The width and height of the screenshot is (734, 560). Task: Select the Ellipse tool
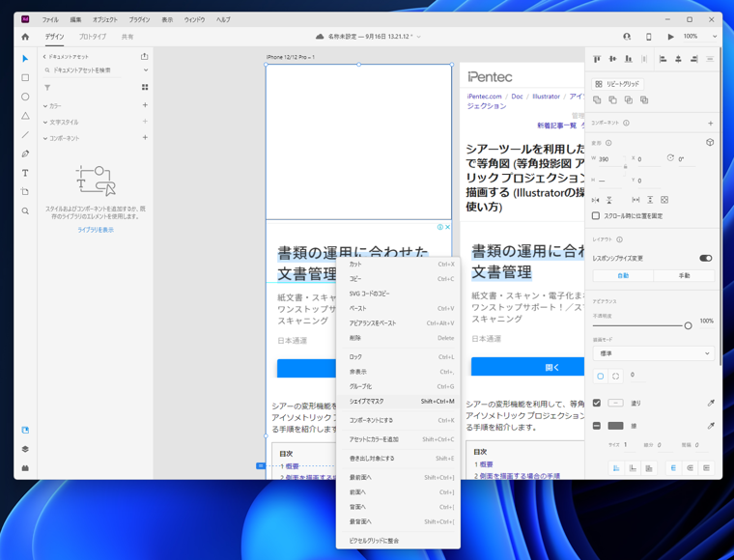25,97
